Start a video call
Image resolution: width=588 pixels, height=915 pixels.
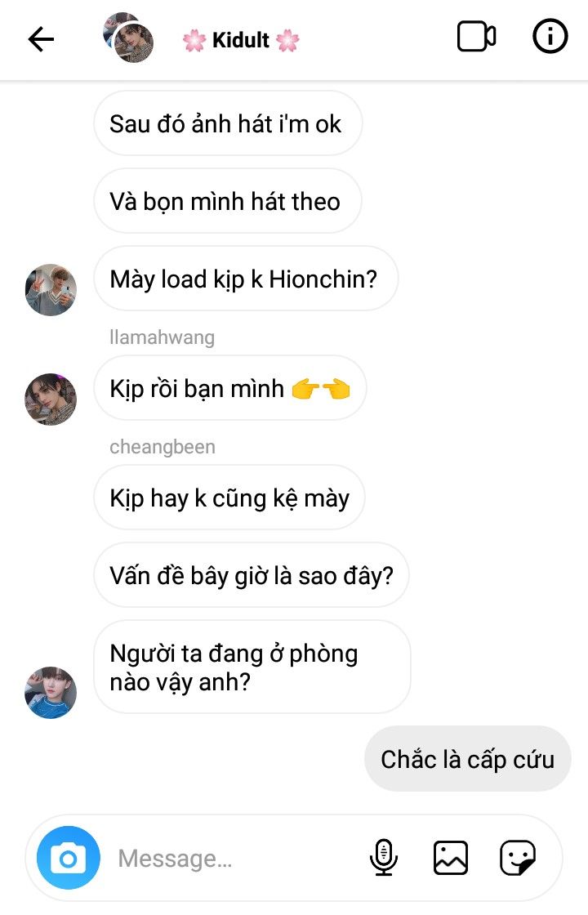[x=476, y=38]
